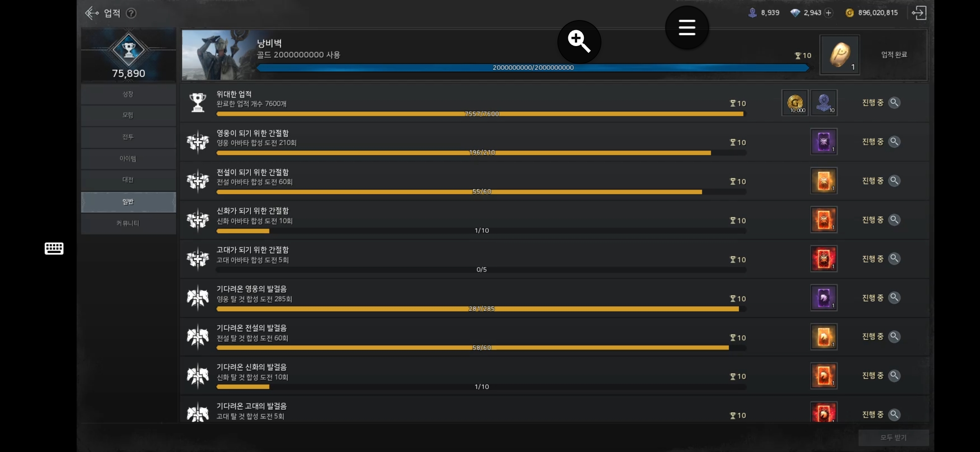Open the achievement help question mark
Screen dimensions: 980x452
(131, 13)
